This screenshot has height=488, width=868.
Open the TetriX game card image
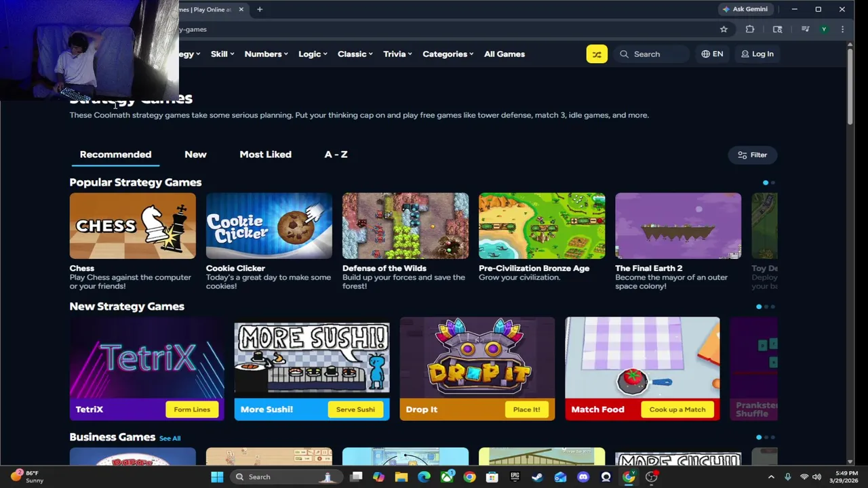[146, 357]
